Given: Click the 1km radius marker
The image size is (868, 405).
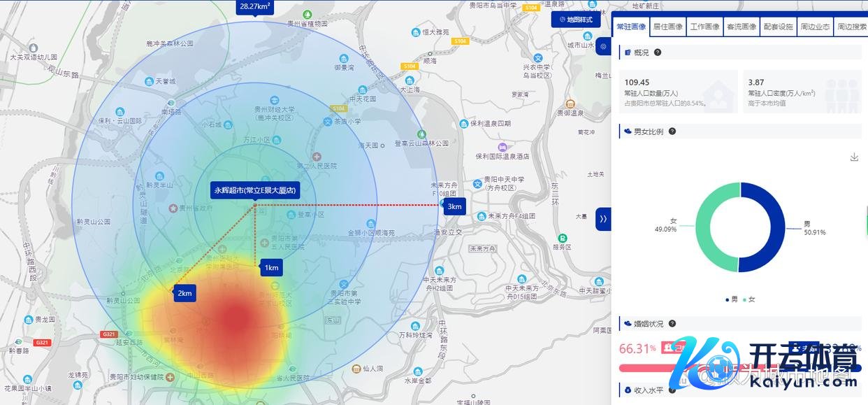Looking at the screenshot, I should tap(271, 267).
